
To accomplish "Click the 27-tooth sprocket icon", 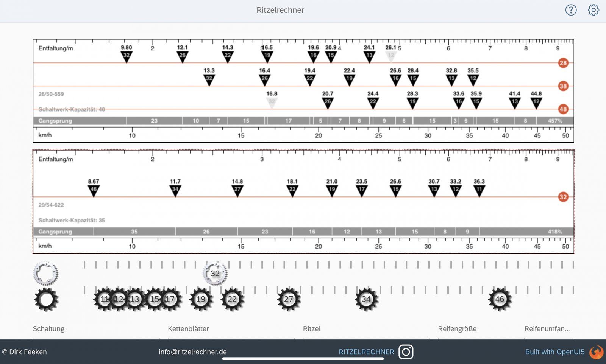I will coord(289,299).
